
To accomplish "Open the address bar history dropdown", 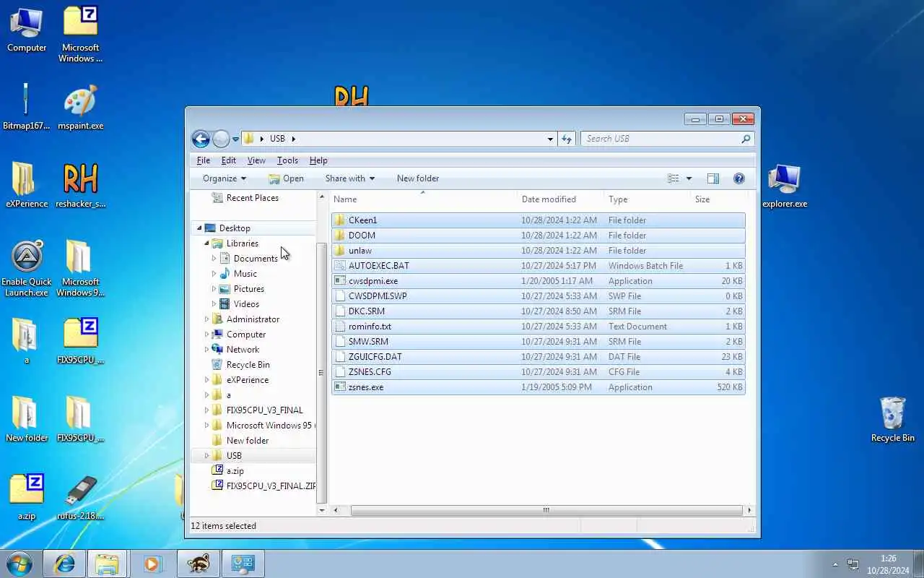I will [550, 139].
